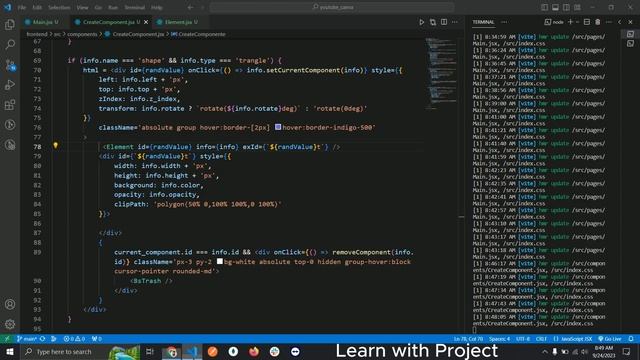Split the terminal panel
640x360 pixels.
(x=587, y=22)
